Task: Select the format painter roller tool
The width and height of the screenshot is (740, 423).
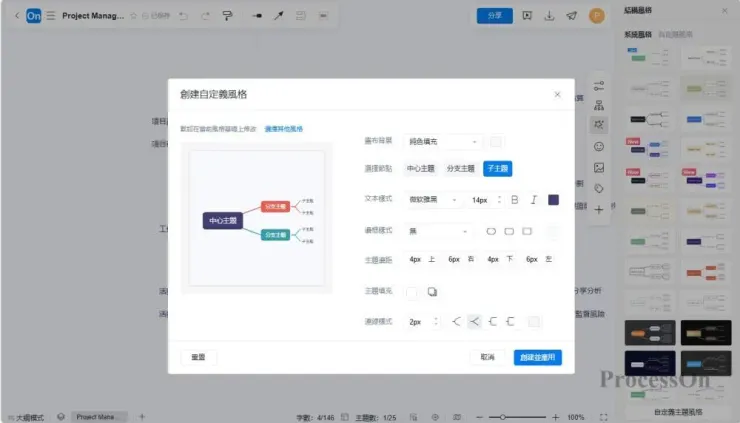Action: (227, 16)
